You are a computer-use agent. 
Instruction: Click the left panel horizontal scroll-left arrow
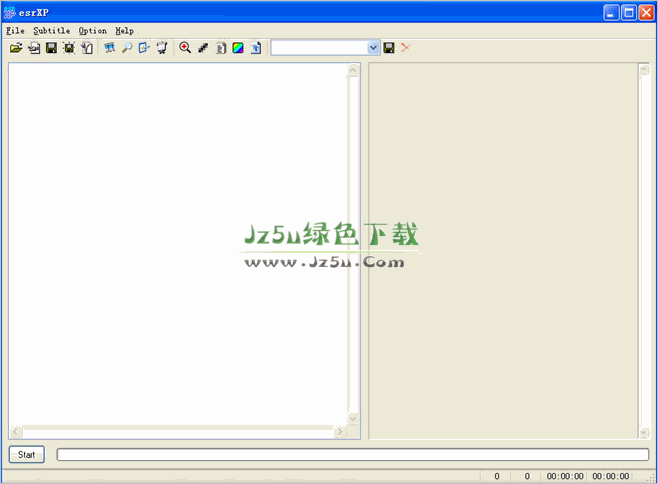pyautogui.click(x=16, y=432)
